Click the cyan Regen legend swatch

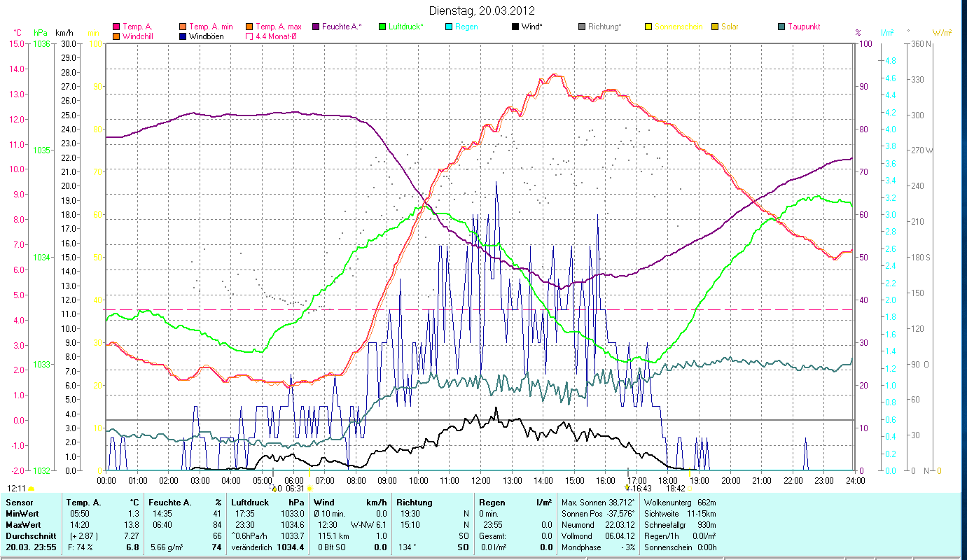[x=449, y=27]
